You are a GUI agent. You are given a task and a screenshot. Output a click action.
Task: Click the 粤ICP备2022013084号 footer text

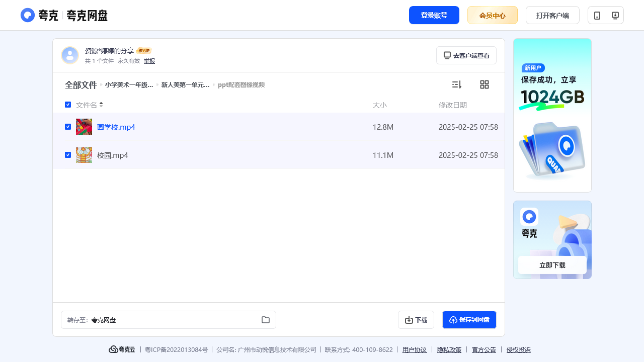point(176,350)
